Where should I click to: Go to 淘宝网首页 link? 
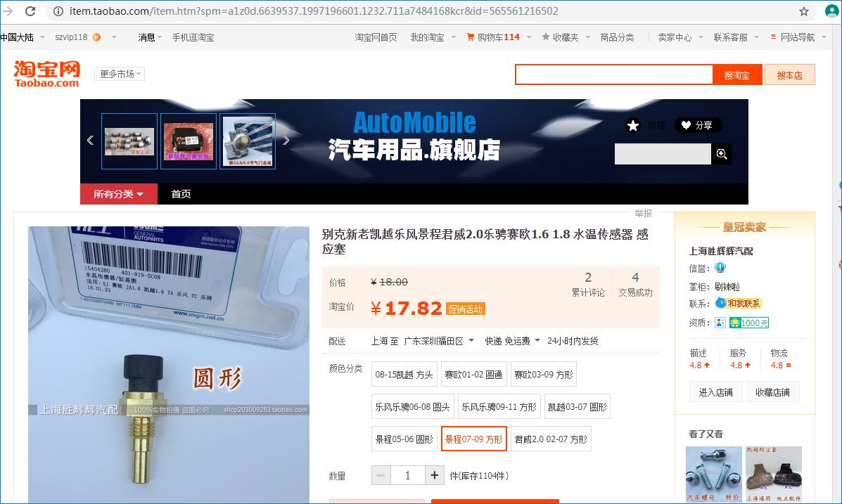(x=376, y=37)
